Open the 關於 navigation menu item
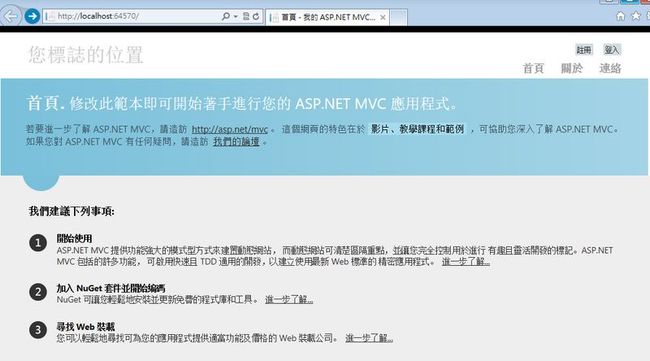This screenshot has width=650, height=361. (x=572, y=68)
